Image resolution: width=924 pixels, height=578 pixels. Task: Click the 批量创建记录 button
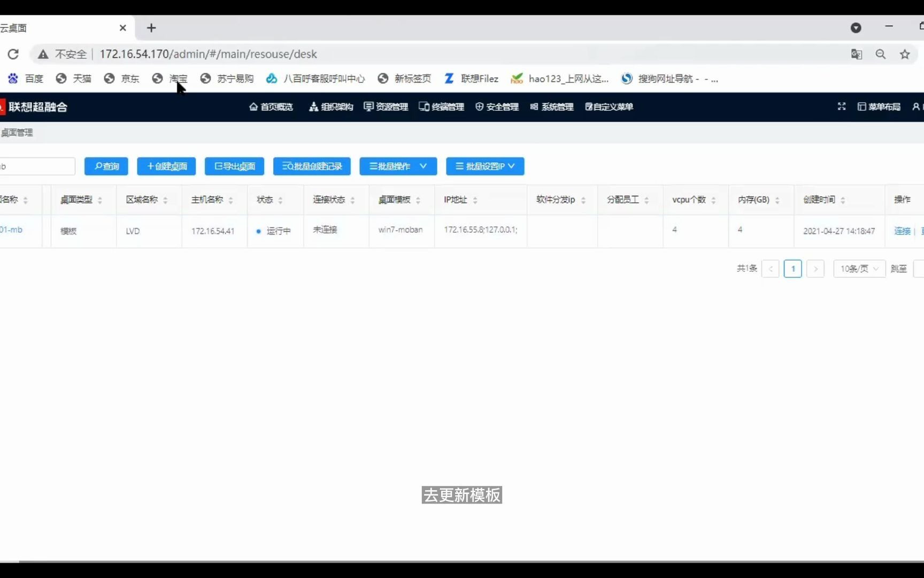[x=312, y=166]
